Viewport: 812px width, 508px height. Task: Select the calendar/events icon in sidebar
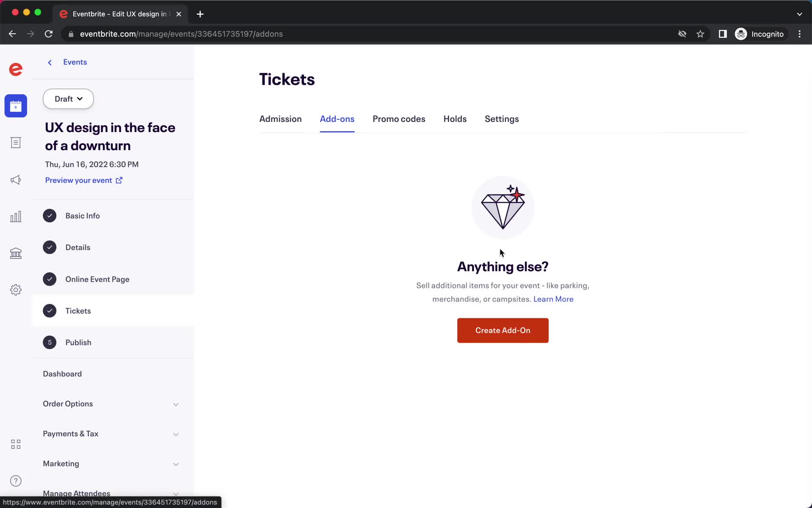pos(16,106)
